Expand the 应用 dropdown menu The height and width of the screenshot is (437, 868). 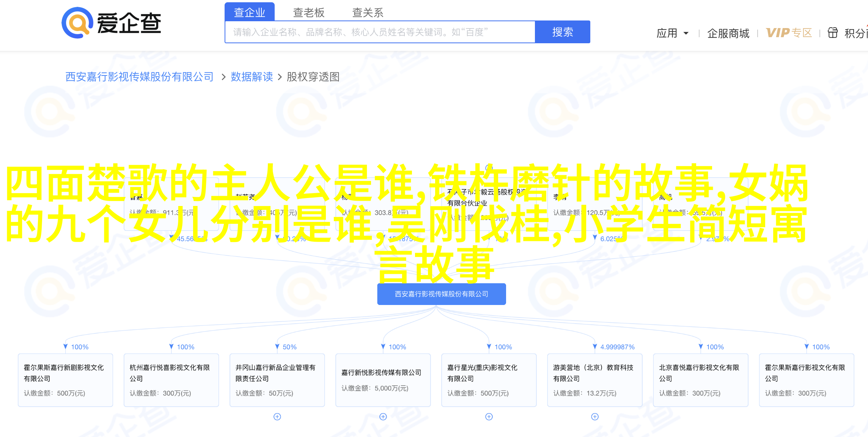672,33
